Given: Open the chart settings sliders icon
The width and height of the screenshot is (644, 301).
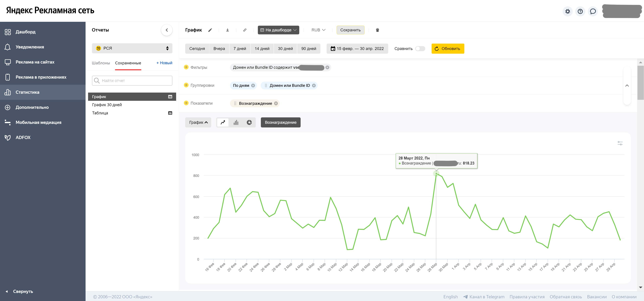Looking at the screenshot, I should pos(620,143).
